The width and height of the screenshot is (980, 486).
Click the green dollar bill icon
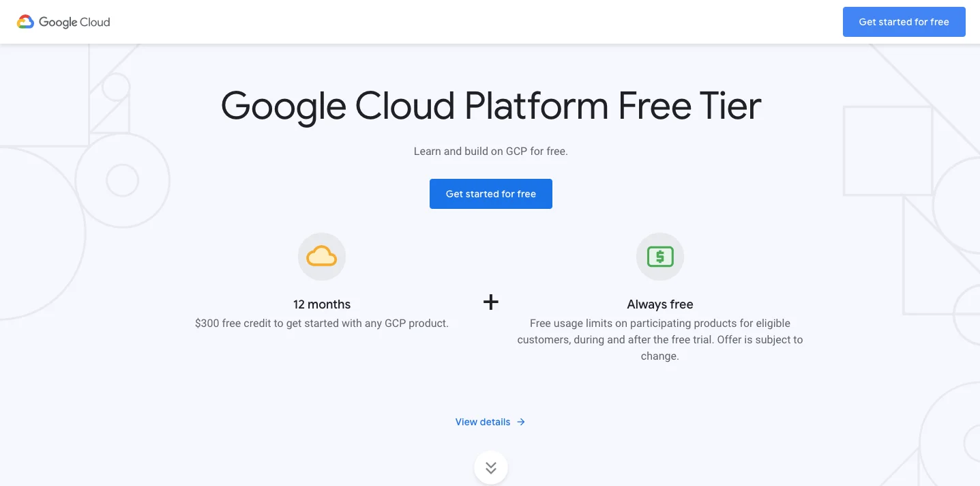(x=659, y=257)
